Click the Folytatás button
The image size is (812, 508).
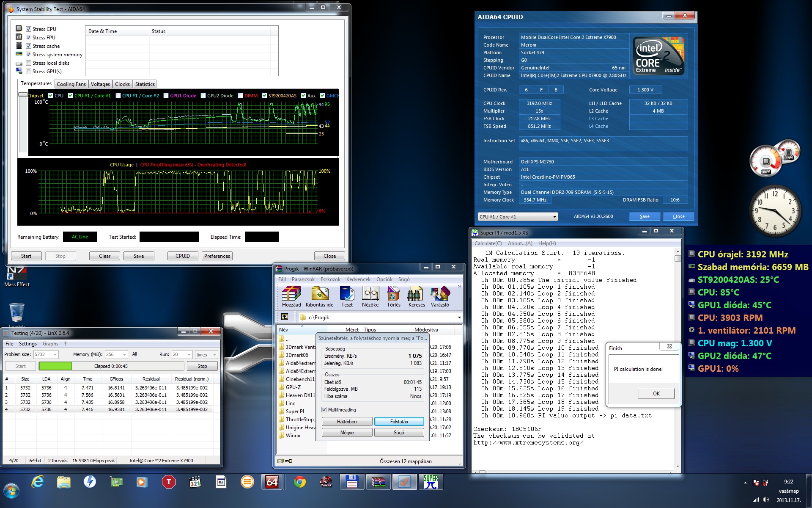click(399, 422)
